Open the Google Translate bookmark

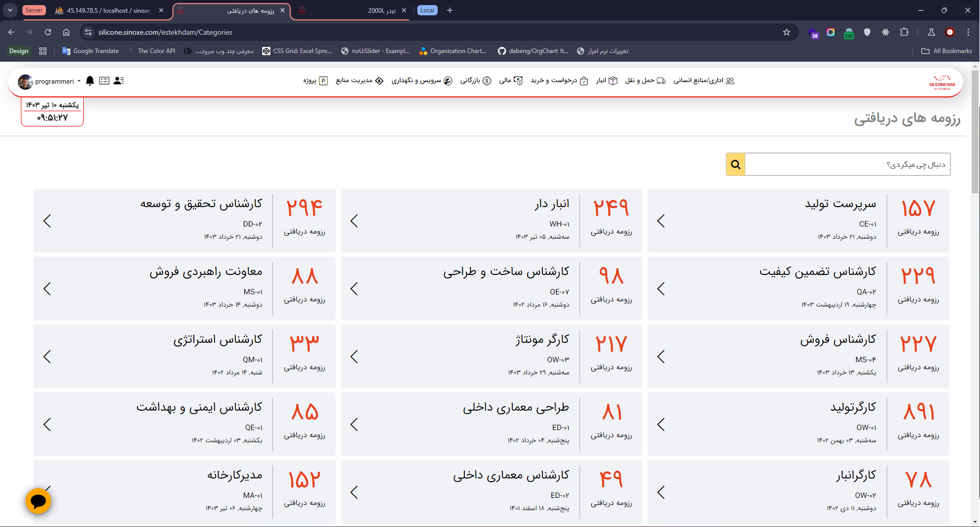click(x=90, y=51)
